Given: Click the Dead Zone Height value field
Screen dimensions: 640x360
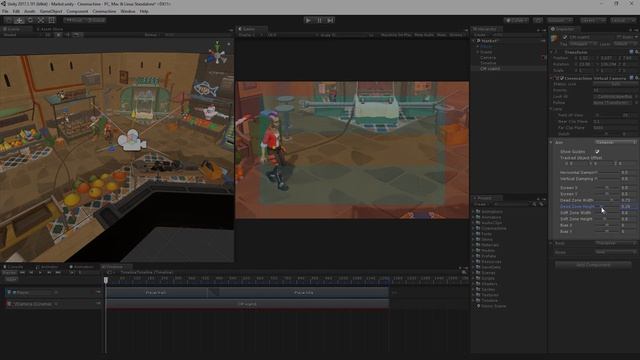Looking at the screenshot, I should [629, 207].
